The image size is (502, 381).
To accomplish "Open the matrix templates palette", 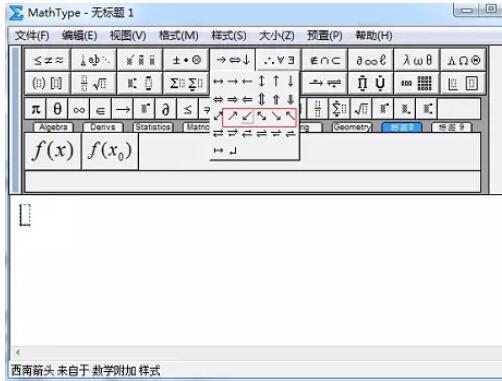I will click(x=417, y=83).
